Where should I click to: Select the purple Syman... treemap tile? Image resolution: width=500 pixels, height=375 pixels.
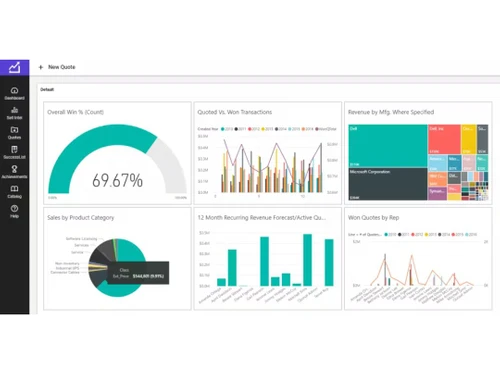[437, 194]
